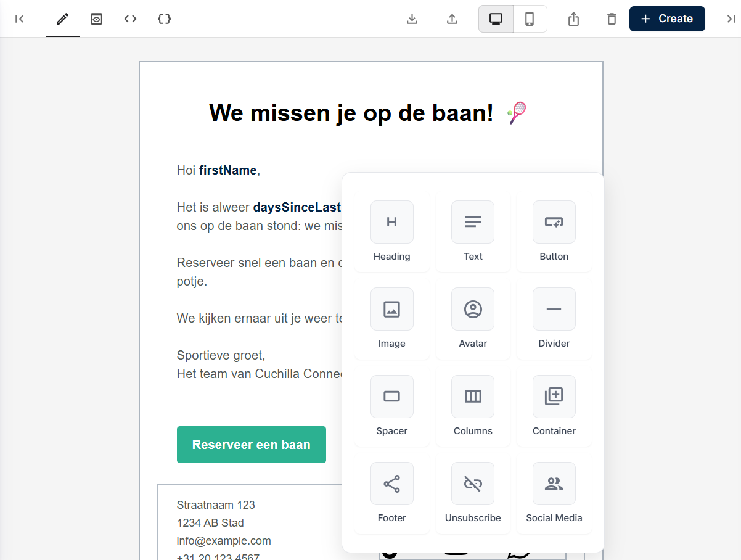Collapse the right sidebar panel

[731, 19]
